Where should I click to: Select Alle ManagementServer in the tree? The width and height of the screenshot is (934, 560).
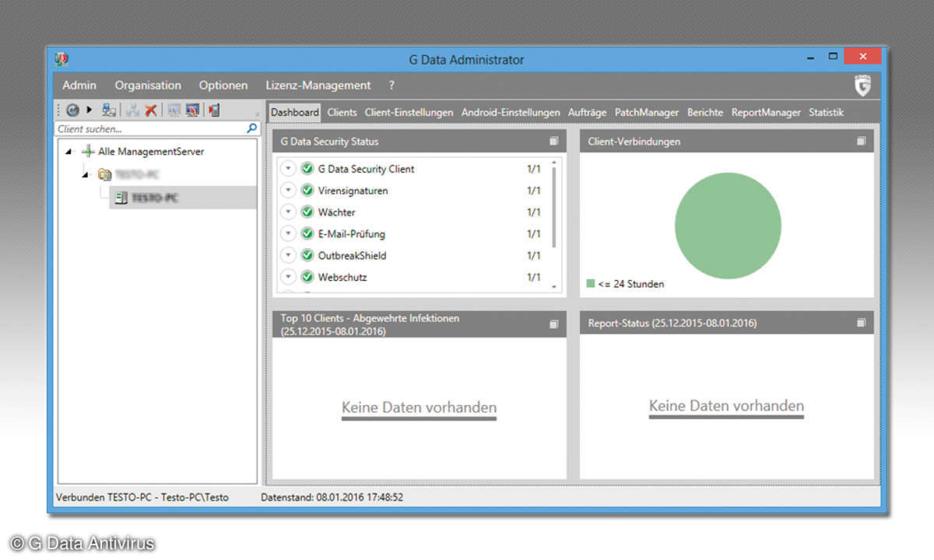151,152
